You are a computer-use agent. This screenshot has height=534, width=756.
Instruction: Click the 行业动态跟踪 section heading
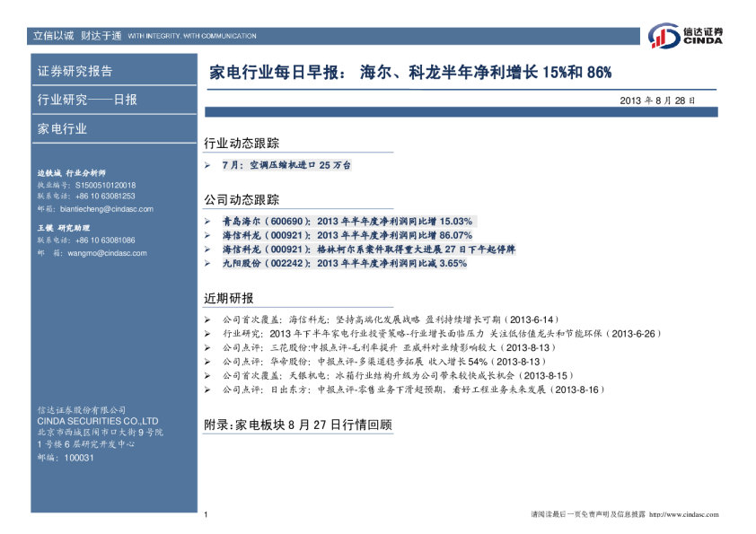(242, 143)
